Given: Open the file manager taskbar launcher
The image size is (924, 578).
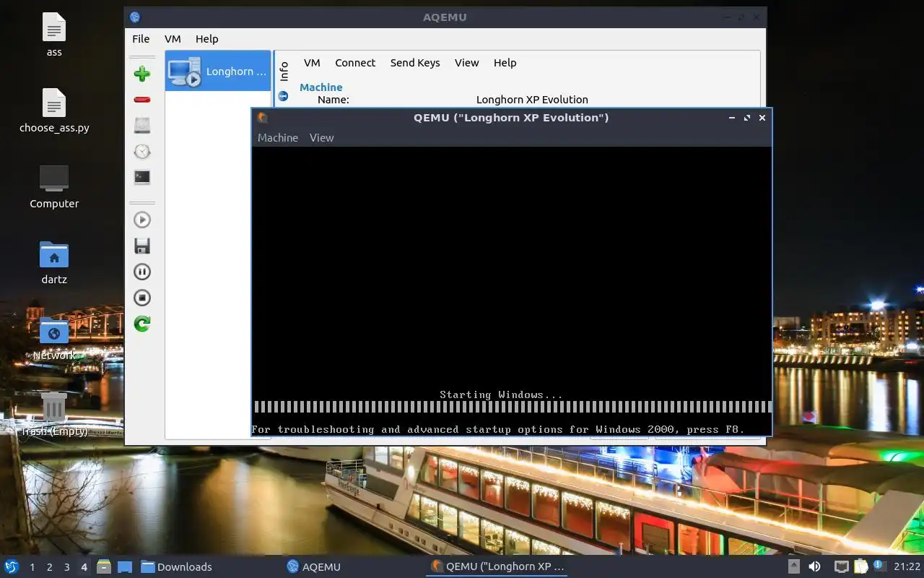Looking at the screenshot, I should pos(104,566).
